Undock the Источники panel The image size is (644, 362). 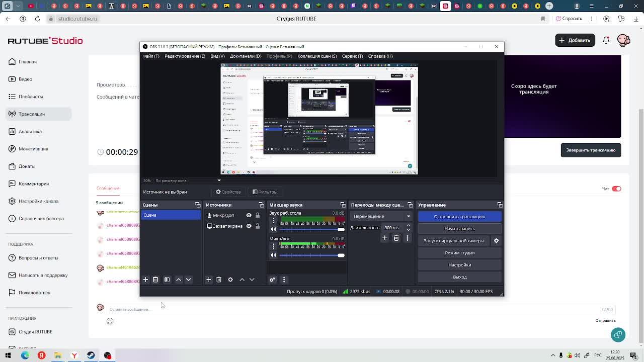pyautogui.click(x=261, y=205)
